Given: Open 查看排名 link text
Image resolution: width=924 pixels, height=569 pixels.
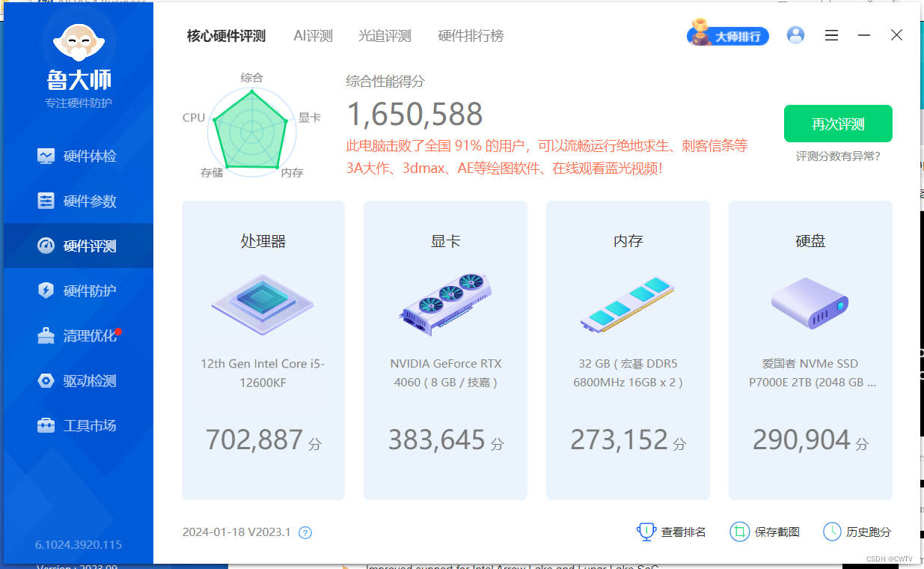Looking at the screenshot, I should click(x=683, y=532).
